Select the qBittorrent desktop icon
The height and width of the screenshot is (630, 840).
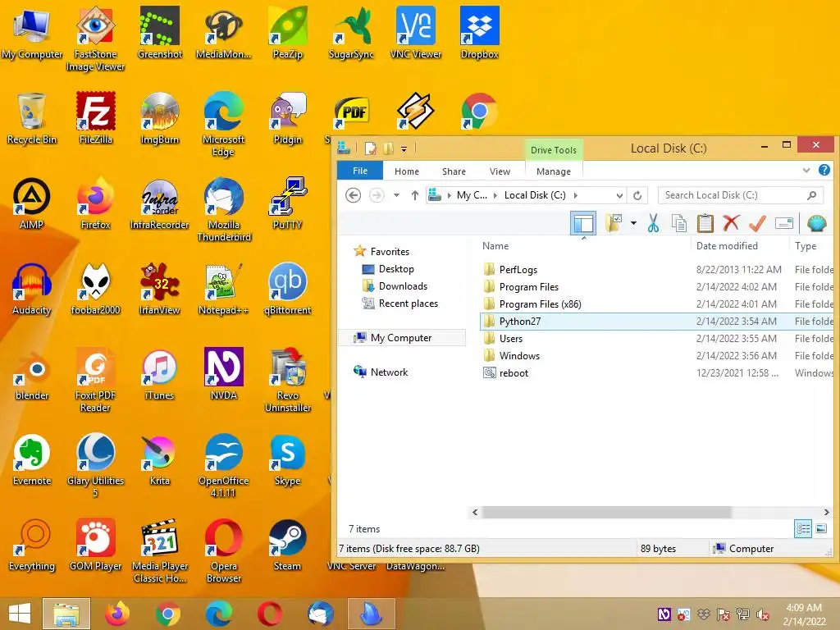287,289
